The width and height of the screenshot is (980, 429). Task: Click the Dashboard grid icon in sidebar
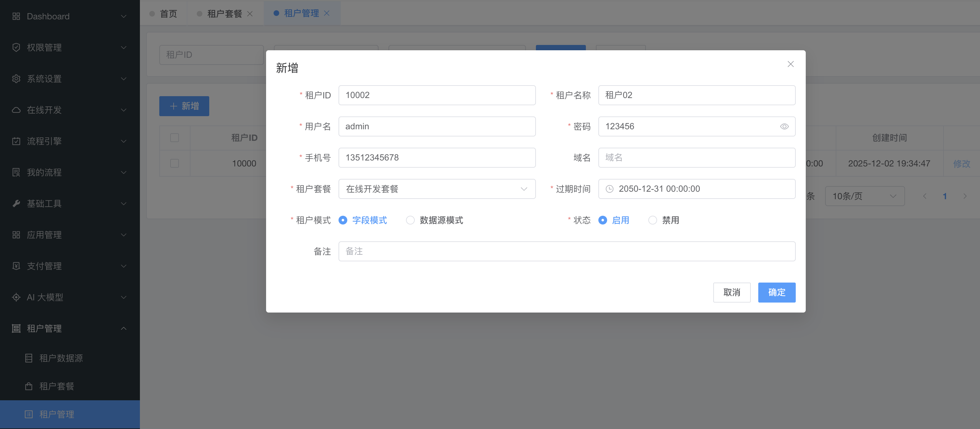(x=16, y=16)
